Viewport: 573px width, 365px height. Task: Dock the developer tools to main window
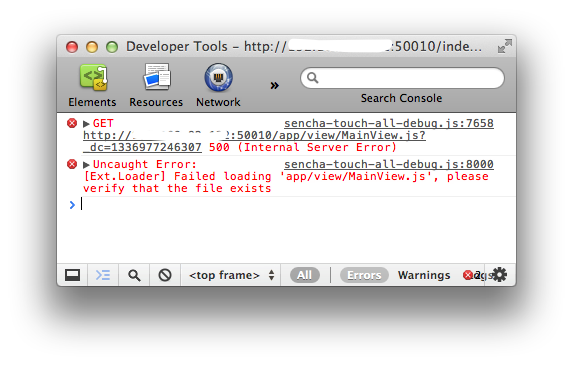pos(72,275)
